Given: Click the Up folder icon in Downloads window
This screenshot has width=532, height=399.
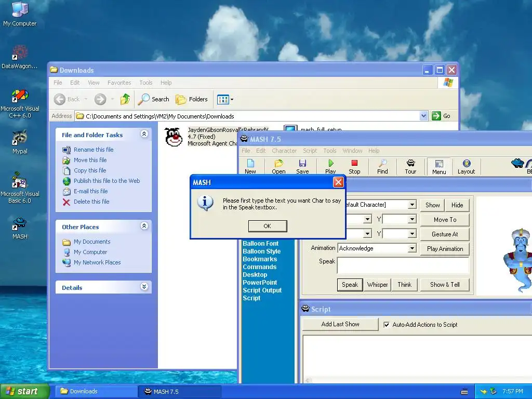Looking at the screenshot, I should [125, 99].
